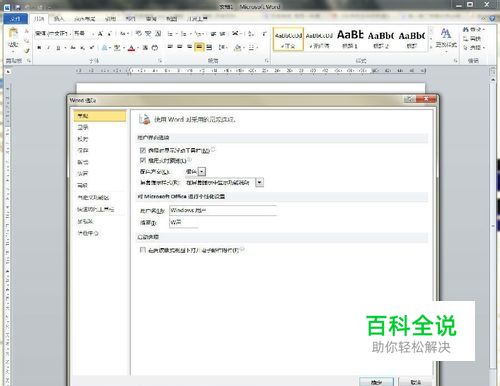Viewport: 500px width, 386px height.
Task: Apply the No Spacing style
Action: [319, 39]
